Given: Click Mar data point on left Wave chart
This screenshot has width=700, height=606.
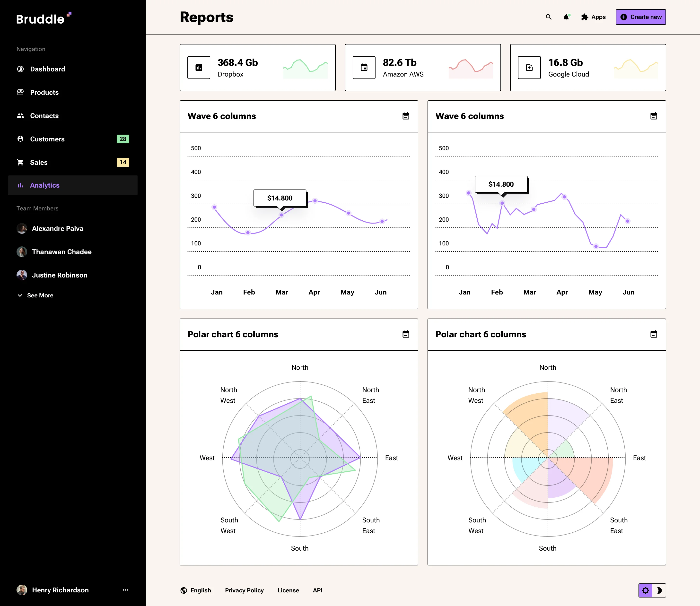Looking at the screenshot, I should [x=281, y=215].
